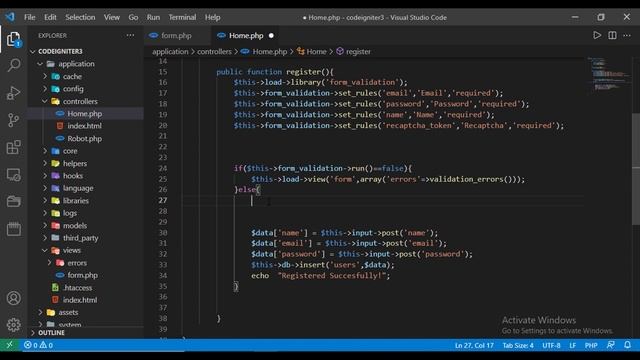Click the VS Code logo icon
640x360 pixels.
pyautogui.click(x=10, y=17)
